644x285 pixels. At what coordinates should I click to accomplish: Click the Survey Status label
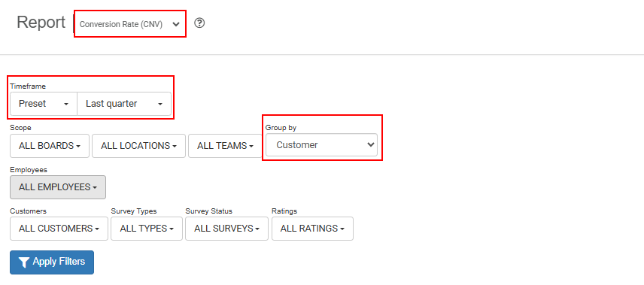pos(208,211)
